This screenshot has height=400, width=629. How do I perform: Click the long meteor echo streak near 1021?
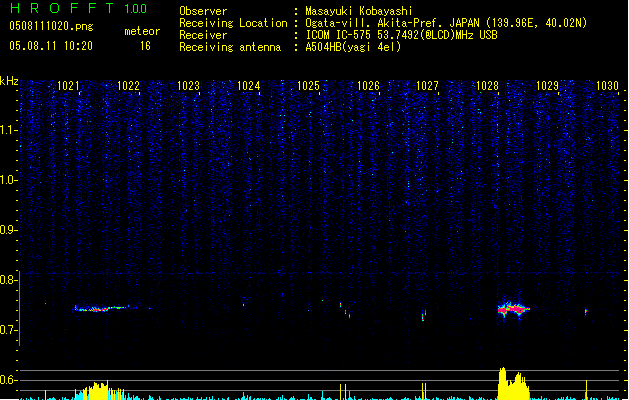(106, 308)
